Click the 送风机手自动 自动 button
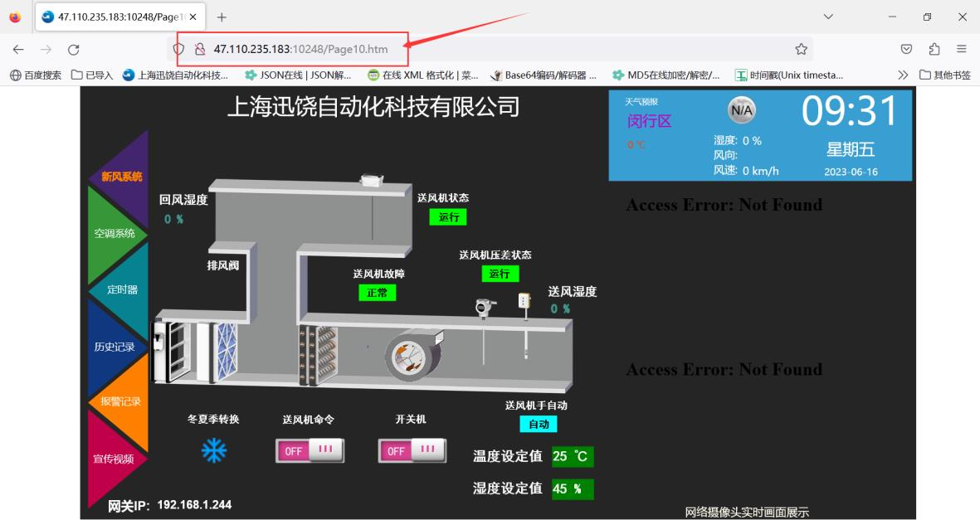Image resolution: width=980 pixels, height=520 pixels. [538, 425]
